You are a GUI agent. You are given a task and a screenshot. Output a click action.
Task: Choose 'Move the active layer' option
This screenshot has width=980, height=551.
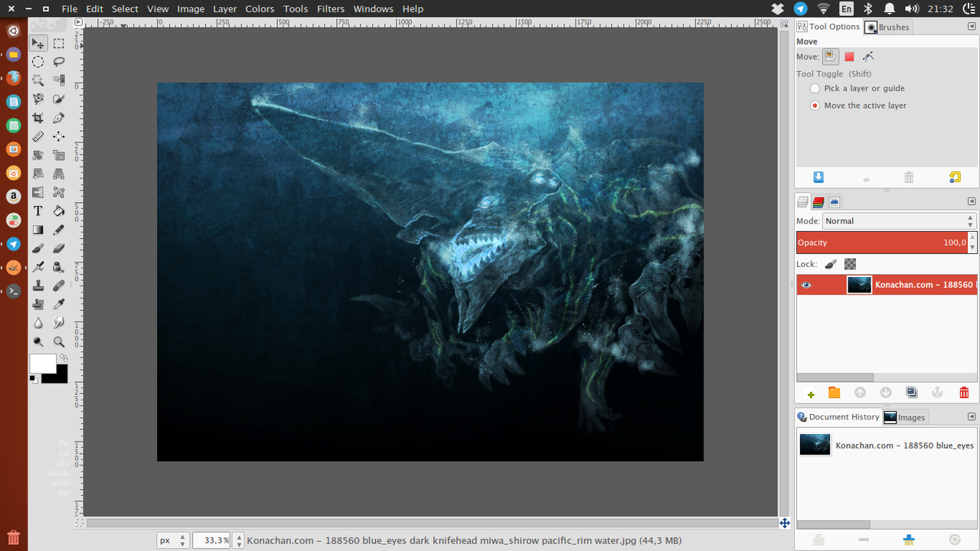point(815,106)
